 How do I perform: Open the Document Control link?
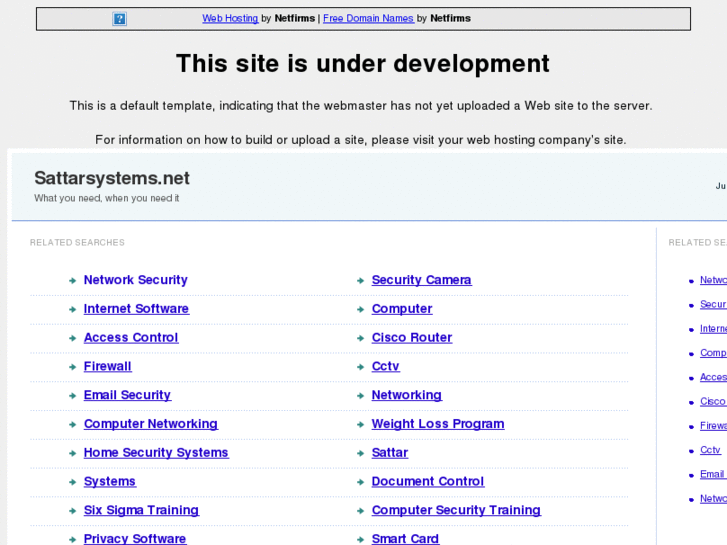(x=427, y=481)
